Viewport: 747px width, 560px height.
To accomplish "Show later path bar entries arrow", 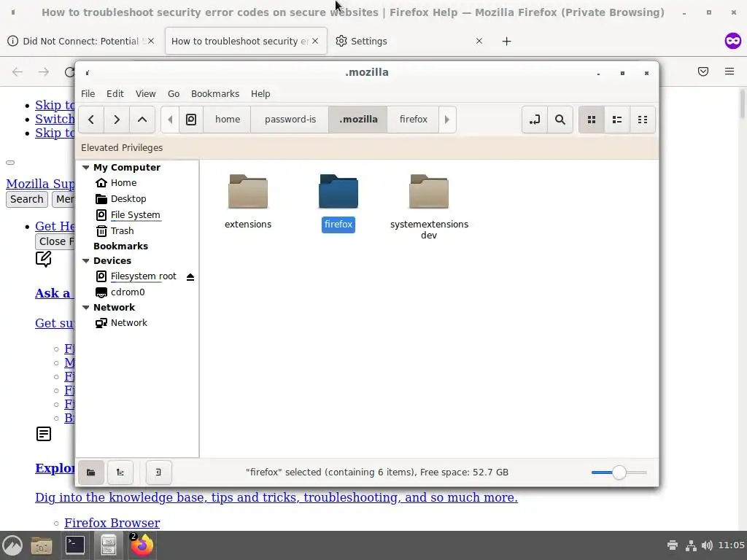I will tap(447, 120).
